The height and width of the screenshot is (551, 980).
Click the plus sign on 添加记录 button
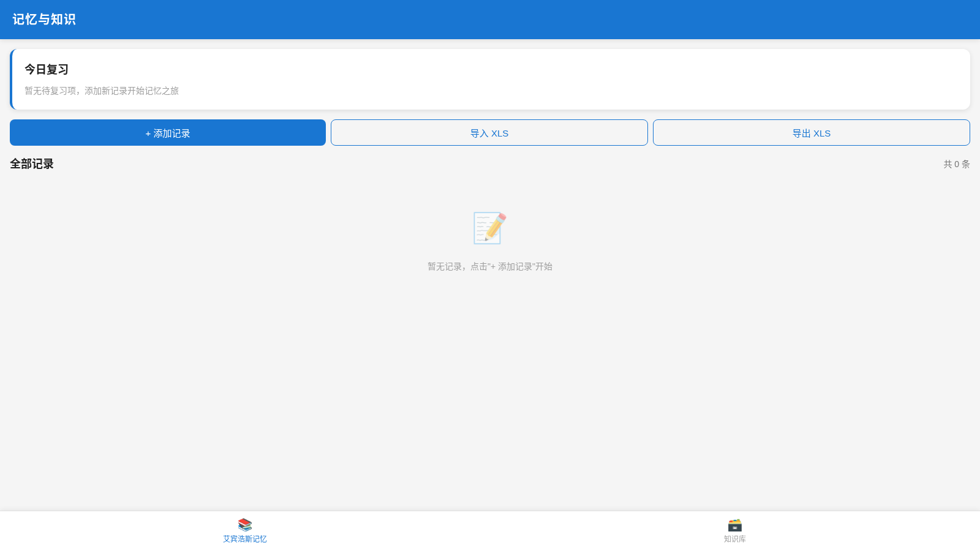click(x=148, y=133)
